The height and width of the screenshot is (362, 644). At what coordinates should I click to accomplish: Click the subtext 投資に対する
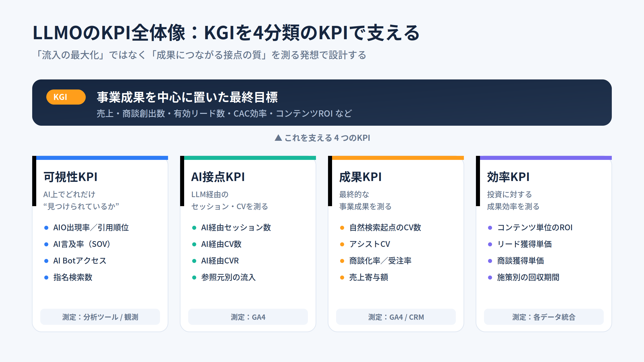coord(509,194)
